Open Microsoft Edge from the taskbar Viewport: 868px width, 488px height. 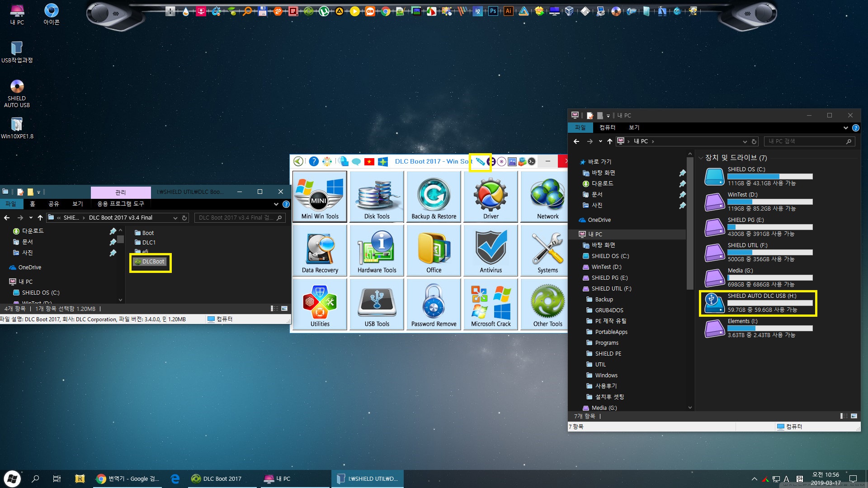(x=175, y=479)
